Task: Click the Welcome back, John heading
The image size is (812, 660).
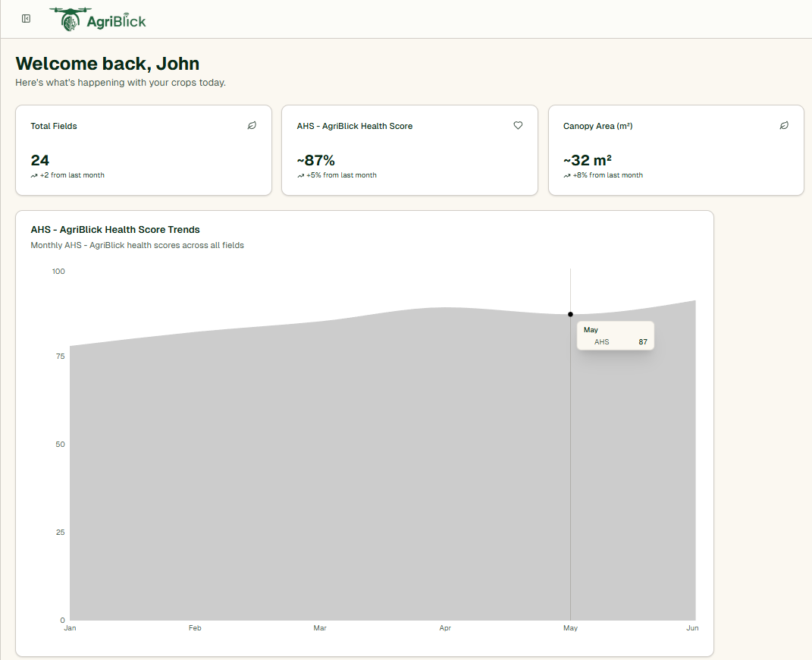Action: tap(107, 64)
